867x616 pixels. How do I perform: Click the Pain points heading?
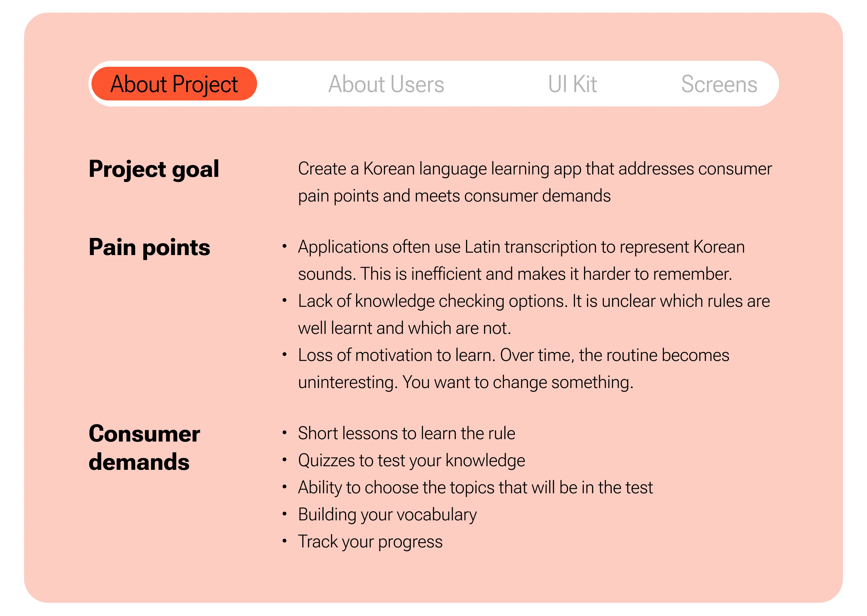pyautogui.click(x=149, y=247)
